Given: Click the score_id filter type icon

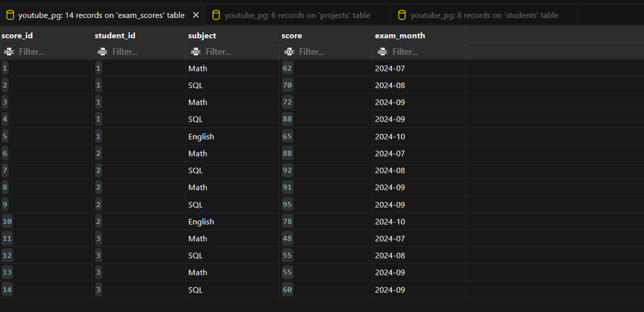Looking at the screenshot, I should click(x=9, y=51).
